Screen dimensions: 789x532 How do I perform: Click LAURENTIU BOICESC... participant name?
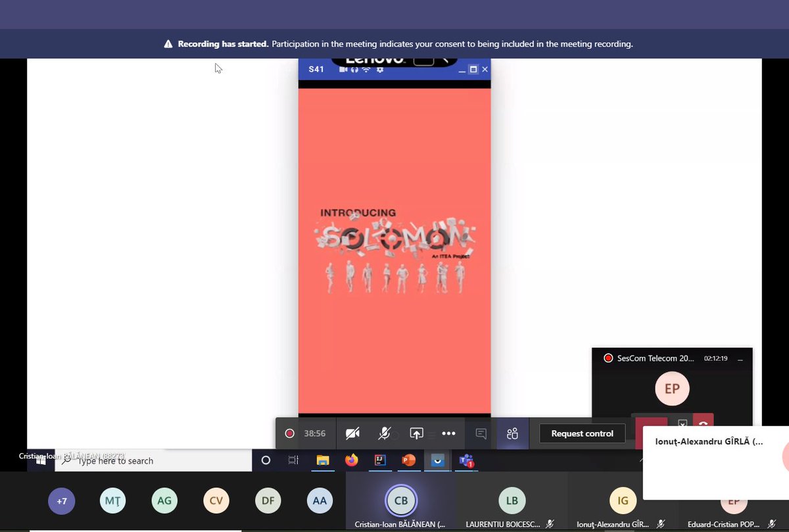pos(503,525)
